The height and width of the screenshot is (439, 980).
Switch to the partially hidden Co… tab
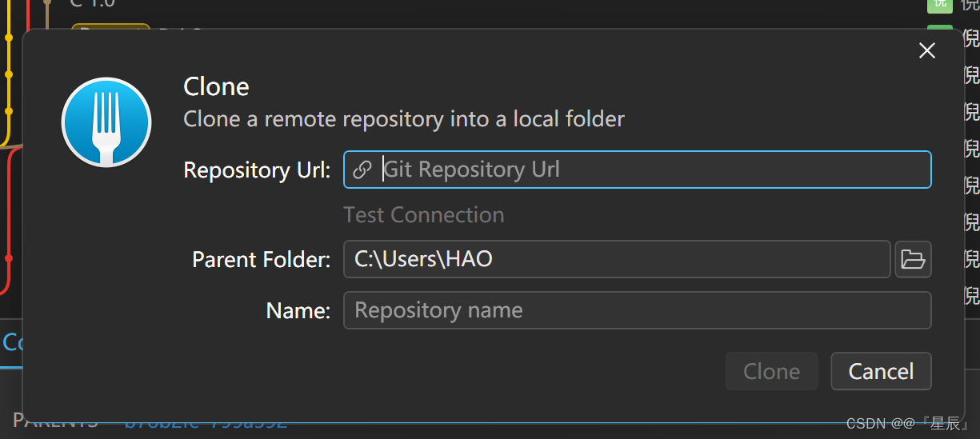(x=11, y=342)
